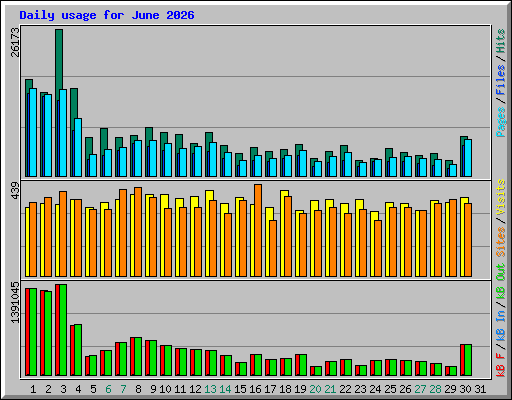
Task: Click day label 3 on the x-axis
Action: pos(63,389)
